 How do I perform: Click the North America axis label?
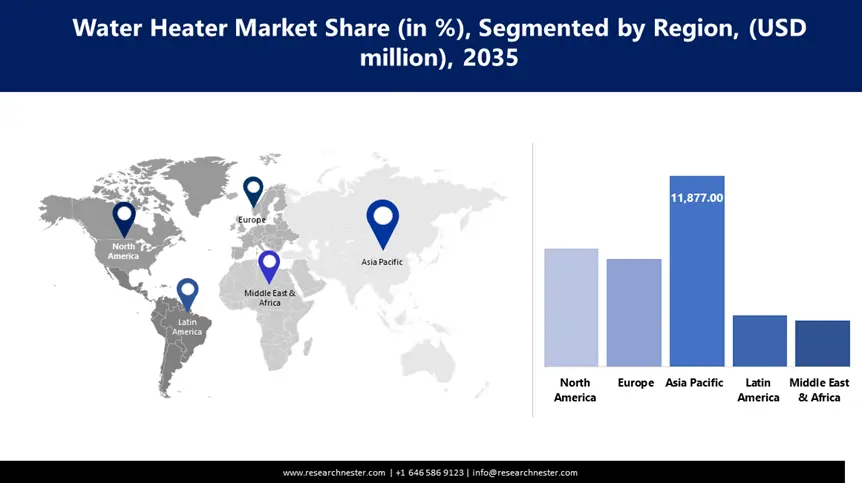(x=574, y=390)
